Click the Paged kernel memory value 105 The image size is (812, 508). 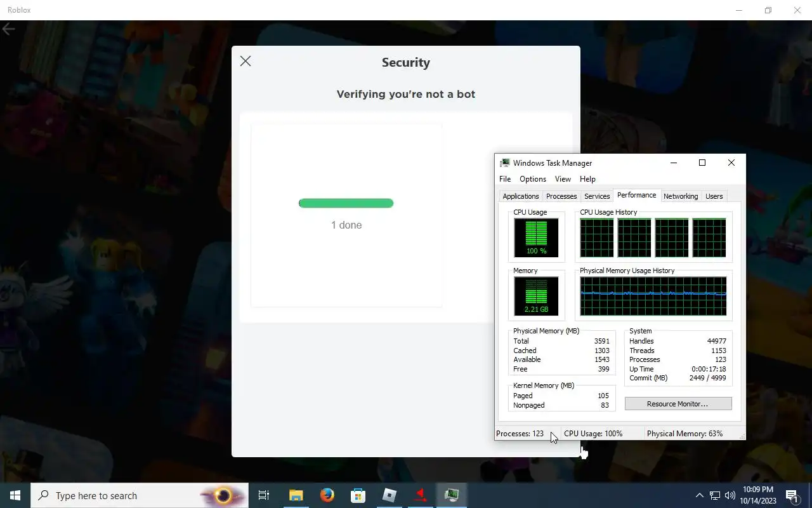603,396
